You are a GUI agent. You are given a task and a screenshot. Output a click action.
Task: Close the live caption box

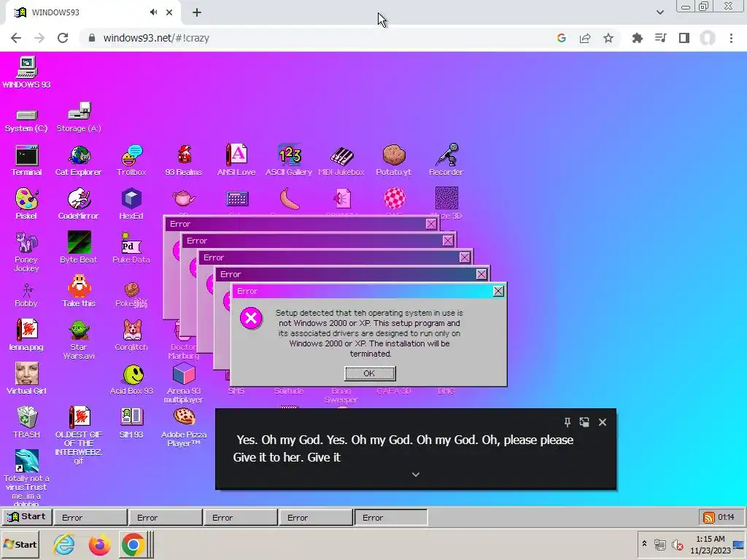(602, 422)
